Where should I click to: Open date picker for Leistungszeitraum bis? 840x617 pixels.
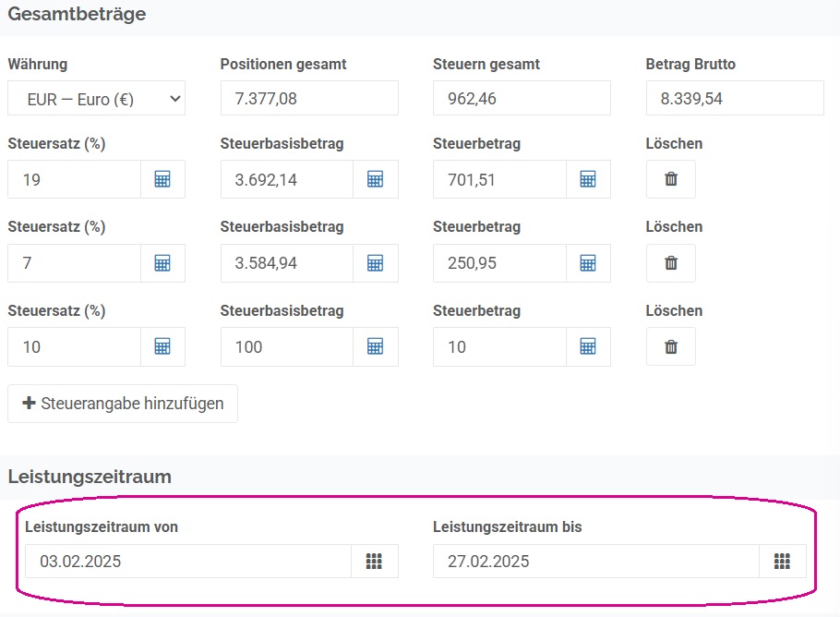click(x=782, y=562)
